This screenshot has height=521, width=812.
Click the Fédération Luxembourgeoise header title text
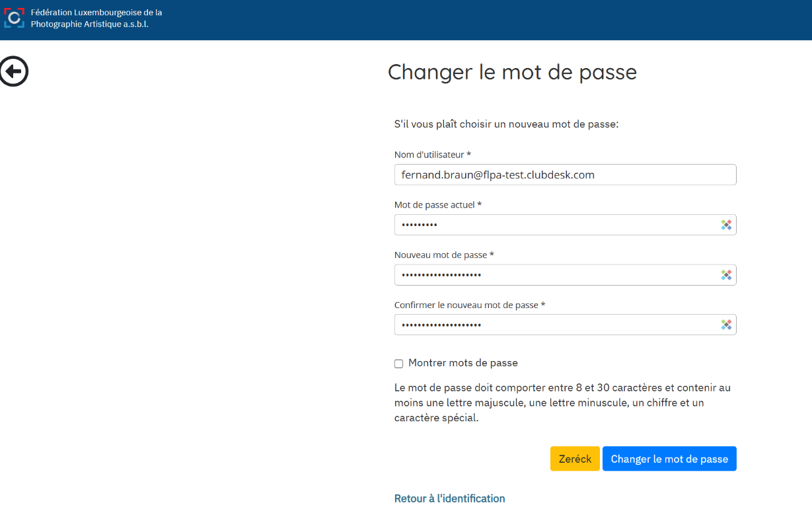coord(96,18)
